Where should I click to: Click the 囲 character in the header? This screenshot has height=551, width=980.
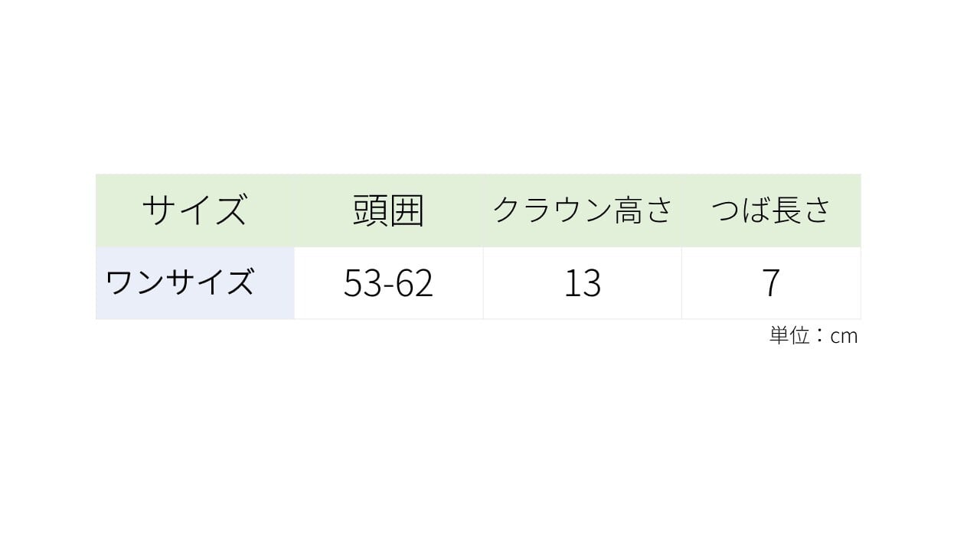pos(407,210)
